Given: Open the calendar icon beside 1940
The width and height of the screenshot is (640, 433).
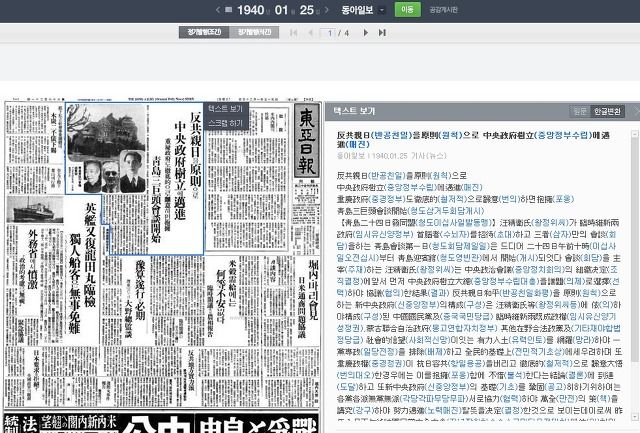Looking at the screenshot, I should click(229, 10).
